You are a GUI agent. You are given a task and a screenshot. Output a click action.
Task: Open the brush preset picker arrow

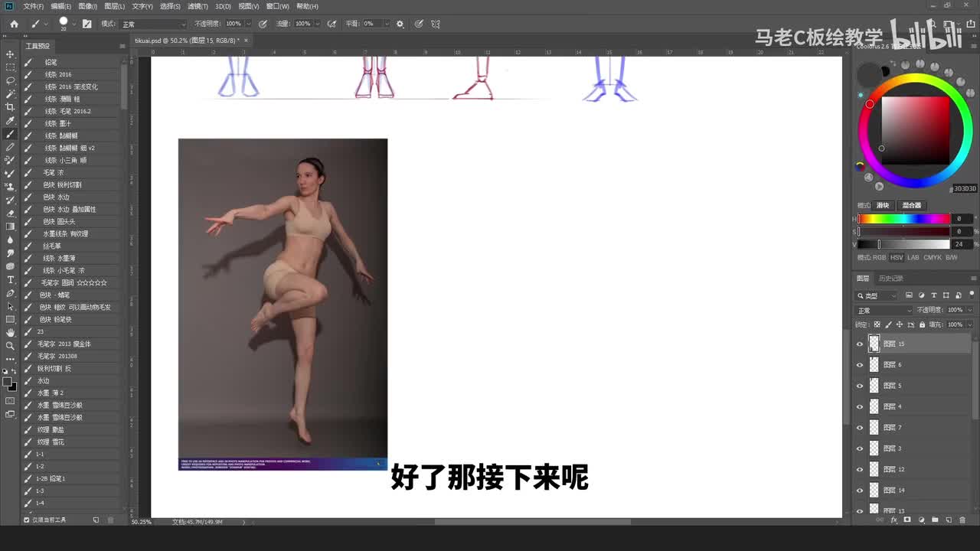coord(73,24)
